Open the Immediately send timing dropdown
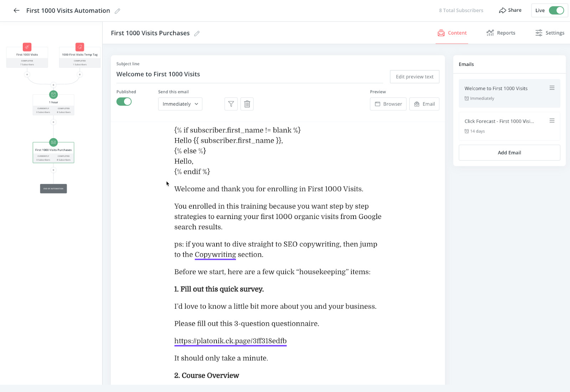Viewport: 570px width, 392px height. (180, 104)
